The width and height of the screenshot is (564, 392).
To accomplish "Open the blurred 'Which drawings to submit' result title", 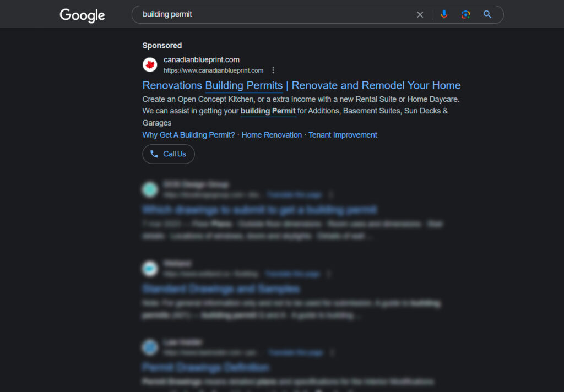I will (260, 210).
